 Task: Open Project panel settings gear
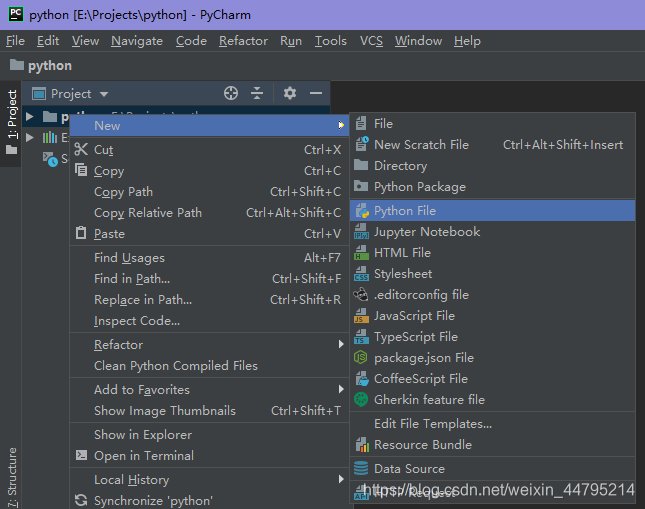pos(290,93)
